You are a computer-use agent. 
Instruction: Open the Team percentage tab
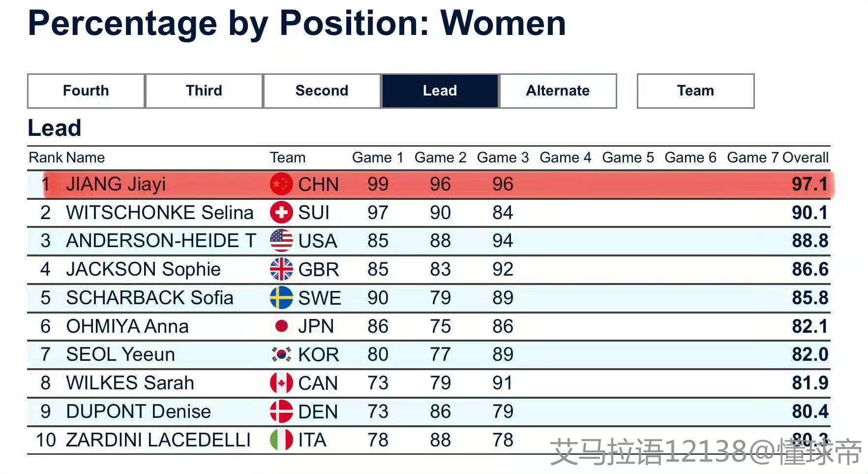[695, 91]
